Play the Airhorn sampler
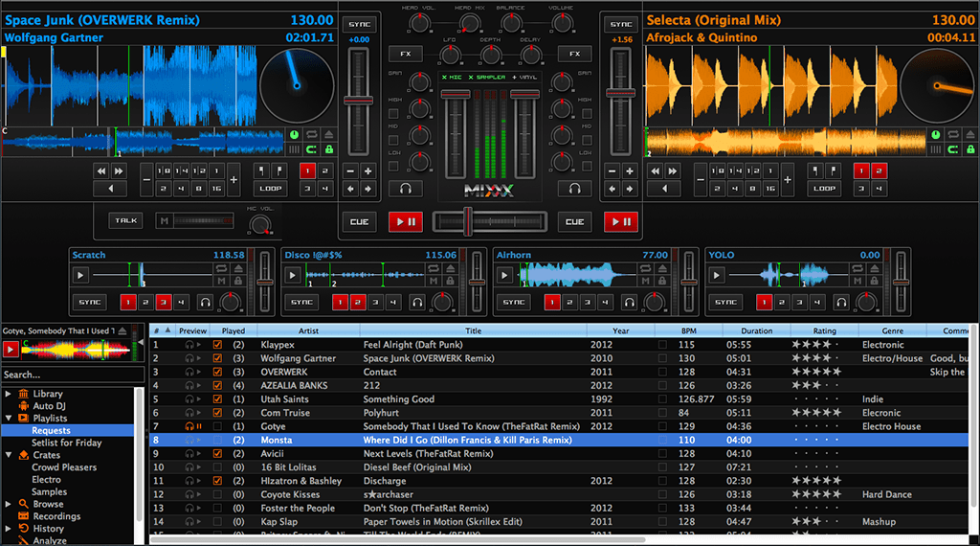980x546 pixels. pos(504,275)
